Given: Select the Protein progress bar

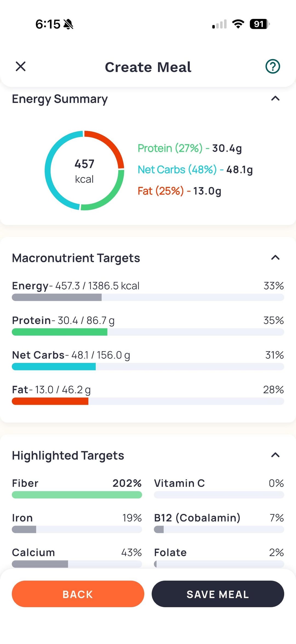Looking at the screenshot, I should (x=148, y=332).
